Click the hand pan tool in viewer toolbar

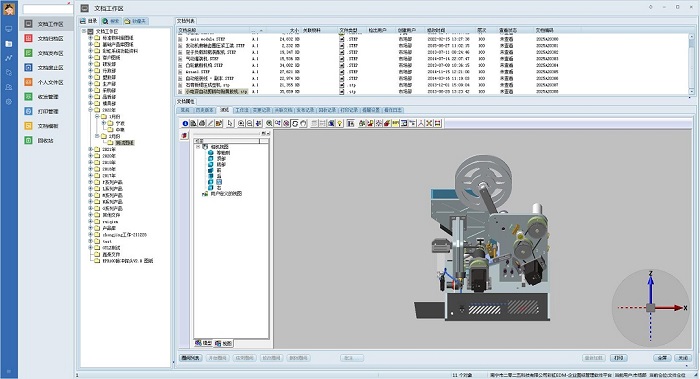[303, 124]
